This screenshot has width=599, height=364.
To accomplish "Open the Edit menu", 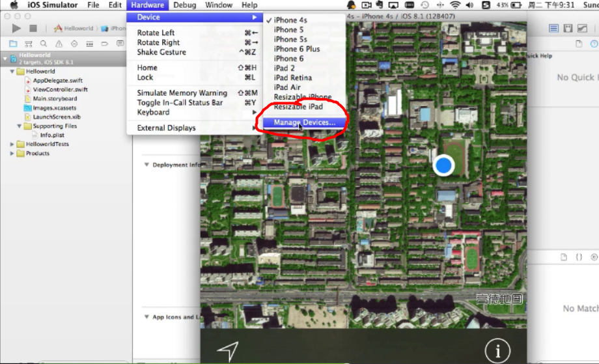I will click(115, 5).
